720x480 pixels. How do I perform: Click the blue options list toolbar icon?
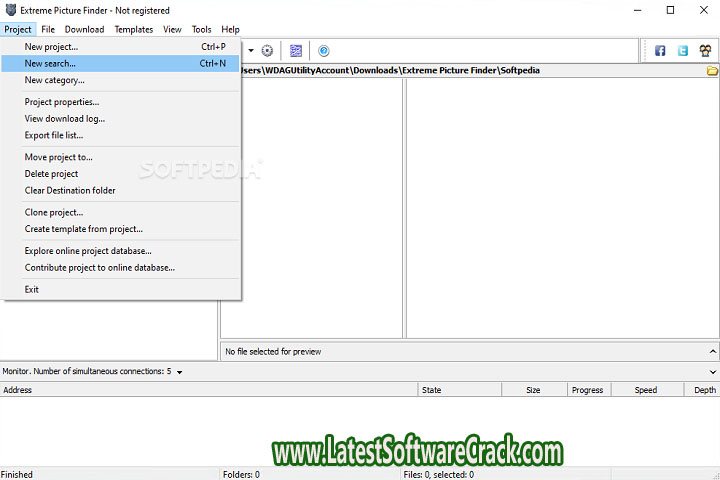[296, 51]
